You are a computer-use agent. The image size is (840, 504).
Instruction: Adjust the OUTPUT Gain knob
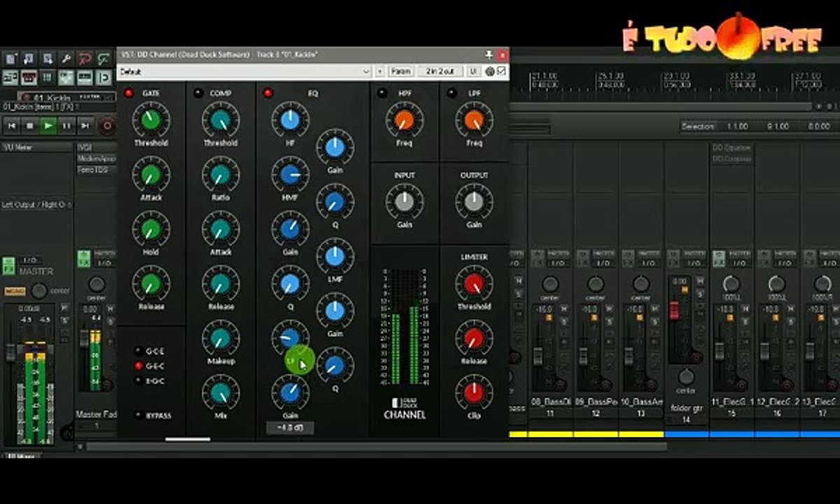[474, 202]
